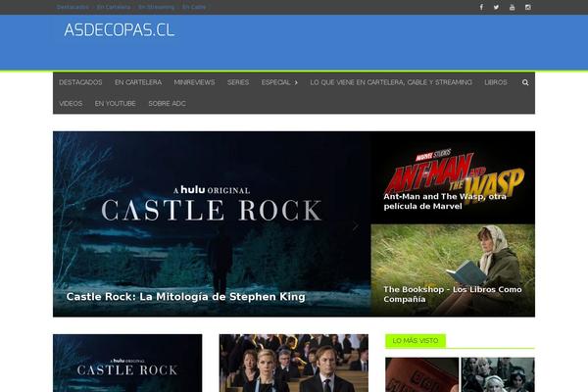The image size is (588, 392).
Task: Open the grayscale crowd thumbnail under Lo Más Visto
Action: pos(498,374)
